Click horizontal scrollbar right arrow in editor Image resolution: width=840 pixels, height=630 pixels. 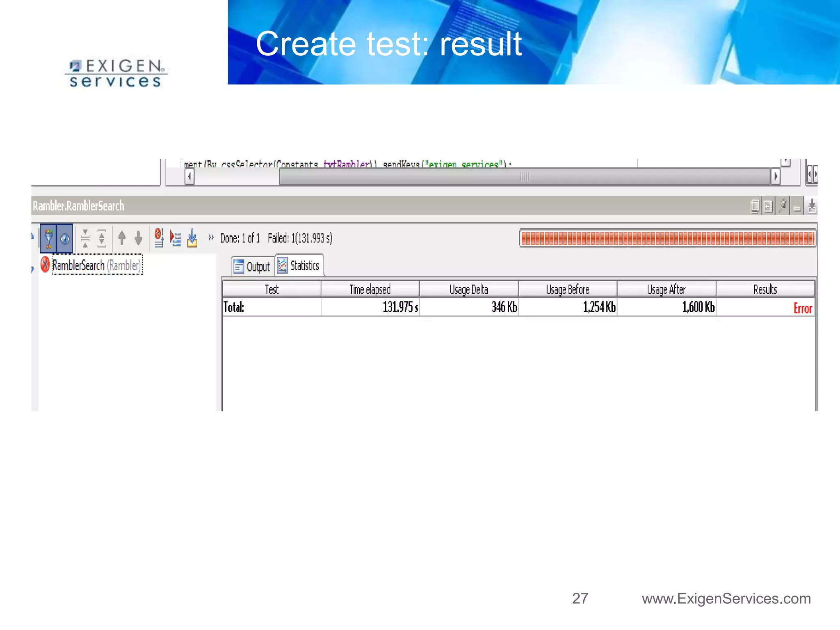(x=775, y=177)
